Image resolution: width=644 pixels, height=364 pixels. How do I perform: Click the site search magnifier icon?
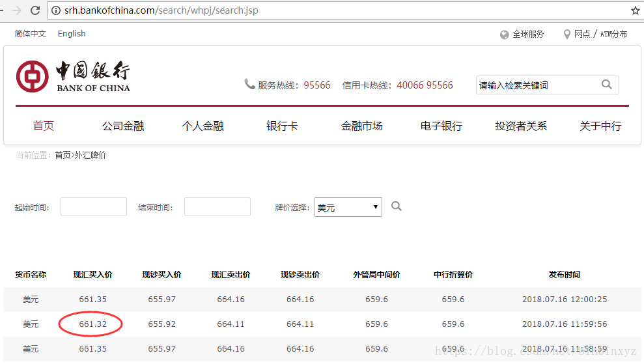607,85
